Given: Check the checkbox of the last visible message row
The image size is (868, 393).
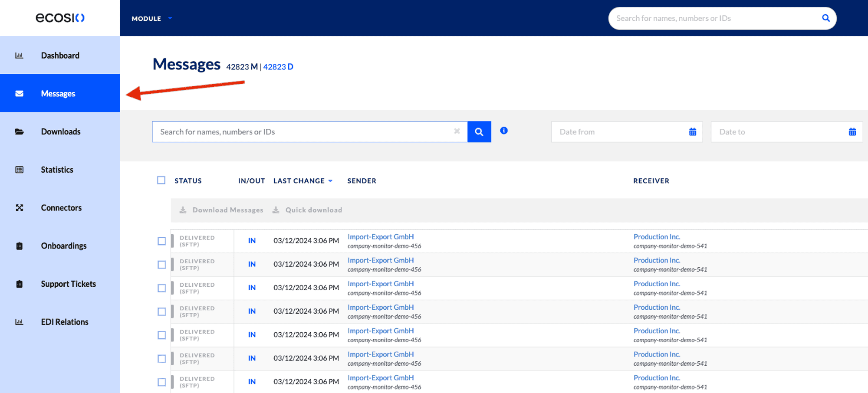Looking at the screenshot, I should pyautogui.click(x=161, y=382).
